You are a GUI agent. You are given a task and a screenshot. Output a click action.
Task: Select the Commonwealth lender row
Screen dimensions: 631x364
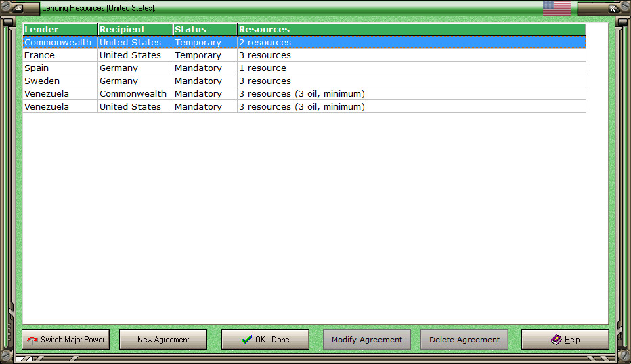[304, 42]
